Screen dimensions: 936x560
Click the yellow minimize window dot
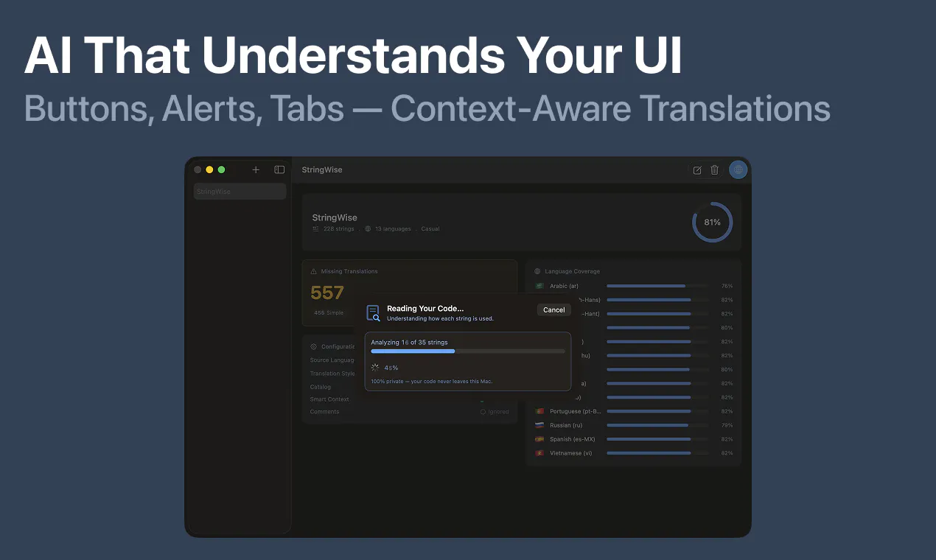pyautogui.click(x=209, y=169)
